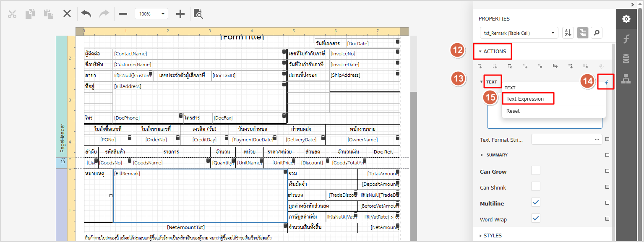Zoom out with the minus icon
The image size is (644, 242).
(x=123, y=14)
